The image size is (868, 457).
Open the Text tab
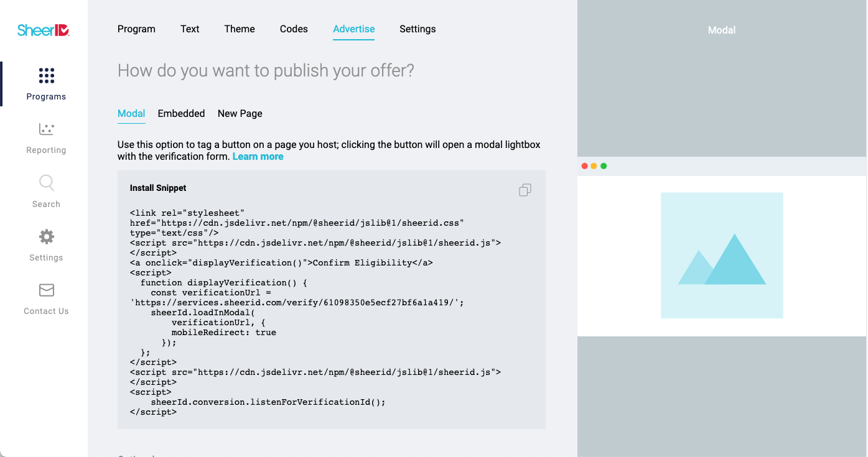click(190, 29)
